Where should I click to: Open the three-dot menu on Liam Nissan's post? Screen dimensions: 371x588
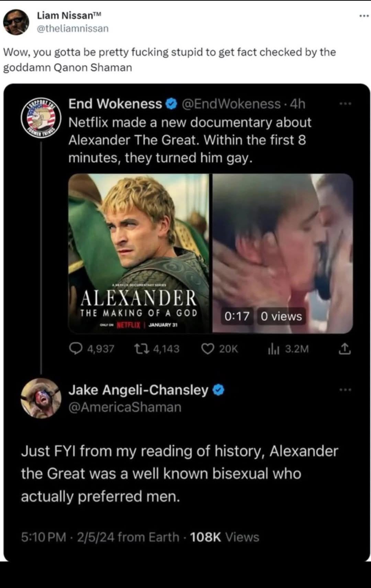(x=363, y=16)
